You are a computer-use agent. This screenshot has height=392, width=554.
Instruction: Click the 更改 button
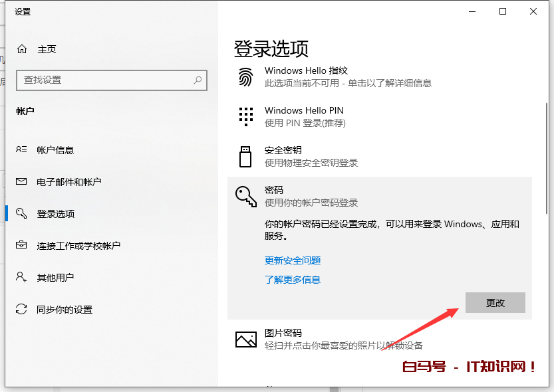[495, 302]
